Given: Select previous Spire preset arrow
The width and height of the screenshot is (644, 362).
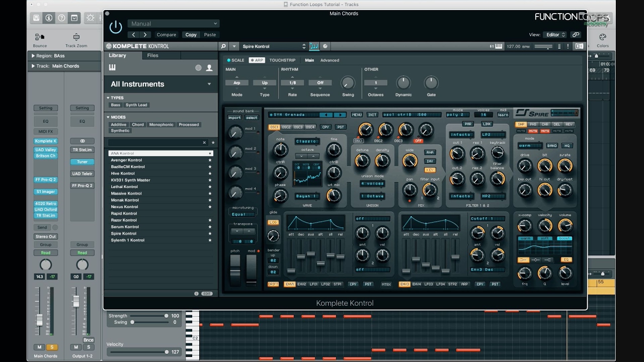Looking at the screenshot, I should pos(326,115).
